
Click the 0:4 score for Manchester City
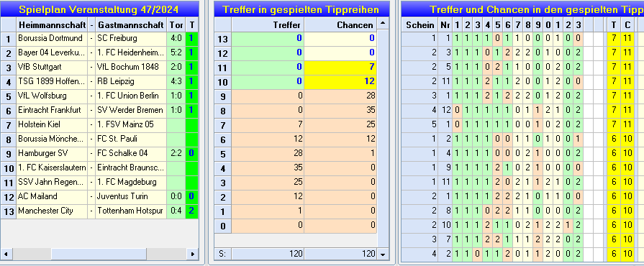[x=176, y=211]
